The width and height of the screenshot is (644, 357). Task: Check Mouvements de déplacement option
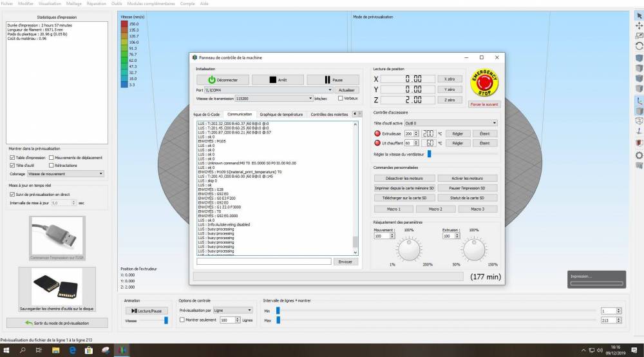[51, 157]
